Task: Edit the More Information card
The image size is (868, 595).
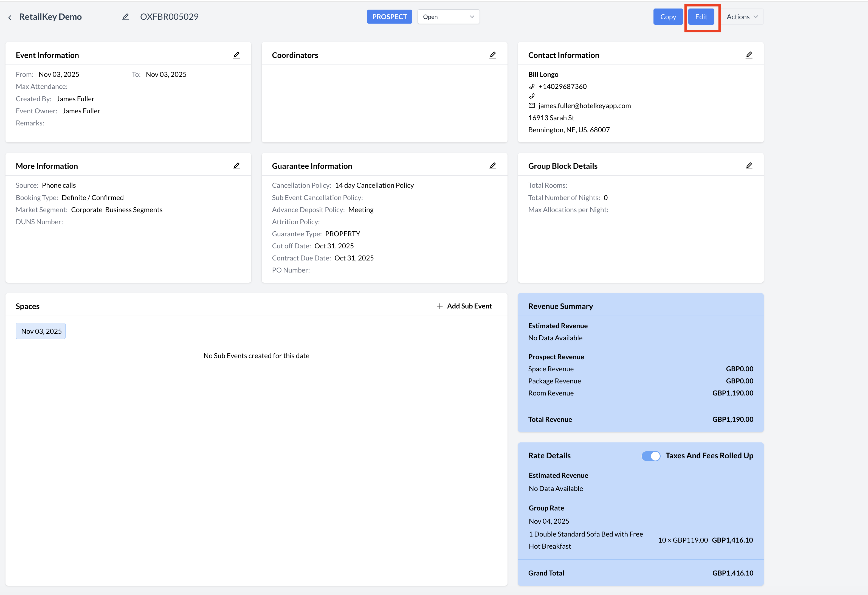Action: [236, 165]
